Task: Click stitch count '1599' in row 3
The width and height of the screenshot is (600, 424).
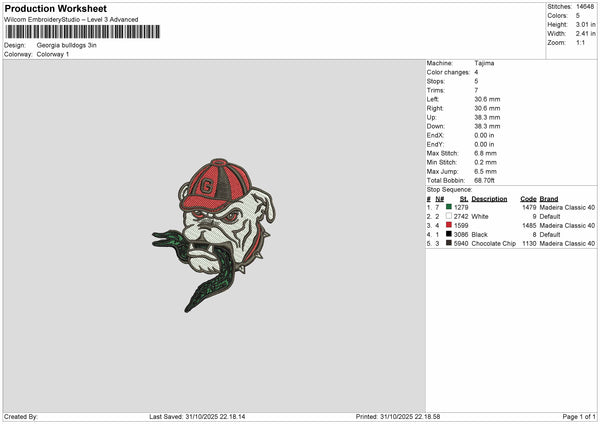Action: click(x=461, y=225)
